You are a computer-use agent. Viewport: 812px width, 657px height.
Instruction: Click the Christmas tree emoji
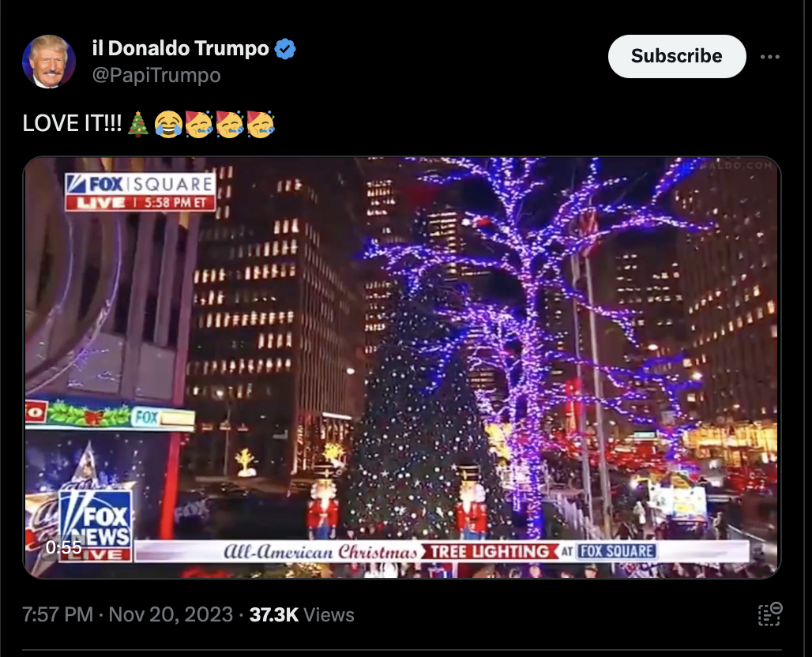pos(138,124)
